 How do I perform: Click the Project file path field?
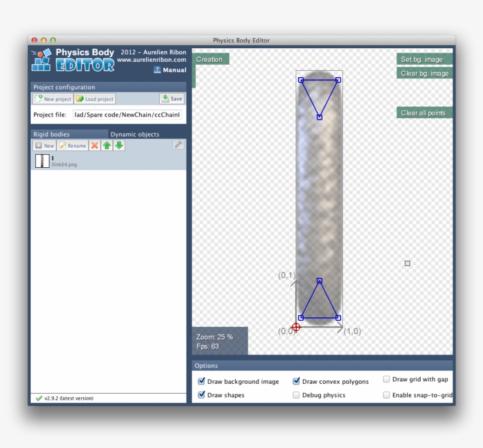coord(127,115)
